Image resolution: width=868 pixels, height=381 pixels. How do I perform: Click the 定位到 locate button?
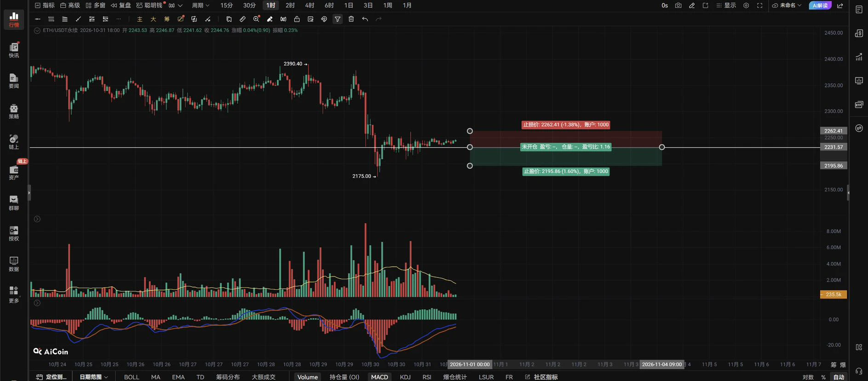pos(52,377)
